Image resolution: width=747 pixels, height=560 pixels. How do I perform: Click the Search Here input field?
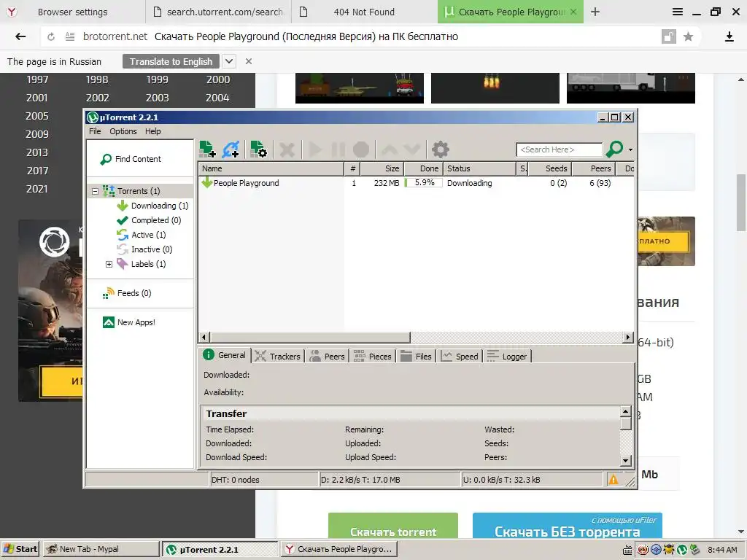coord(560,149)
